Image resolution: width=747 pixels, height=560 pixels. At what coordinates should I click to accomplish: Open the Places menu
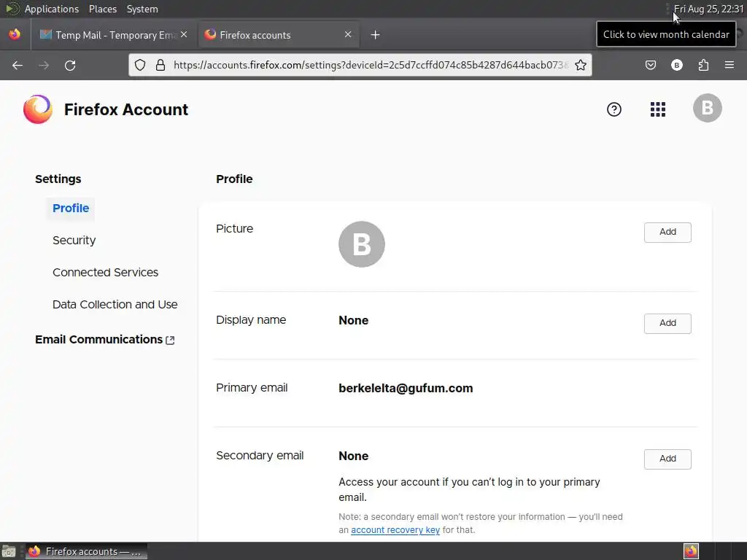pyautogui.click(x=102, y=9)
